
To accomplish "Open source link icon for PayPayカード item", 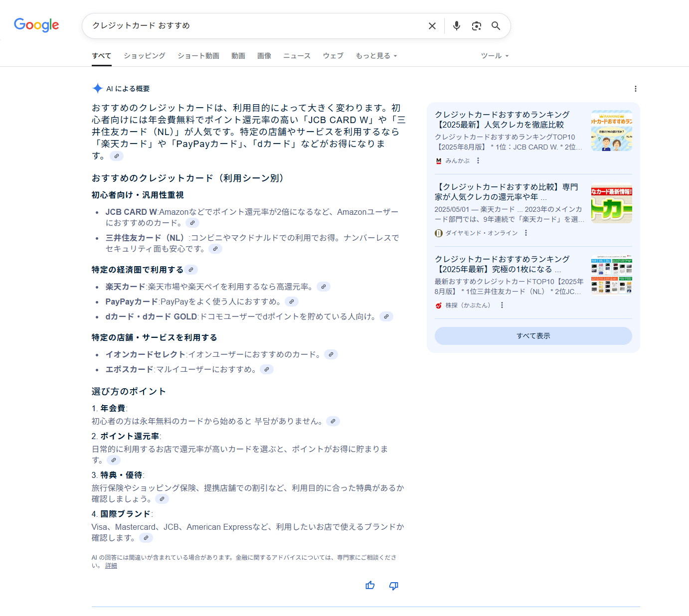I will (x=292, y=302).
